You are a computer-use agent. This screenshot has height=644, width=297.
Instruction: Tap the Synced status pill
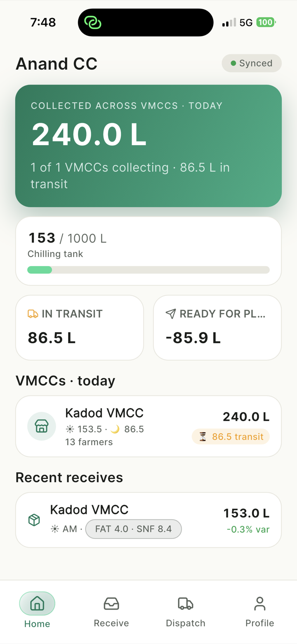pyautogui.click(x=252, y=63)
